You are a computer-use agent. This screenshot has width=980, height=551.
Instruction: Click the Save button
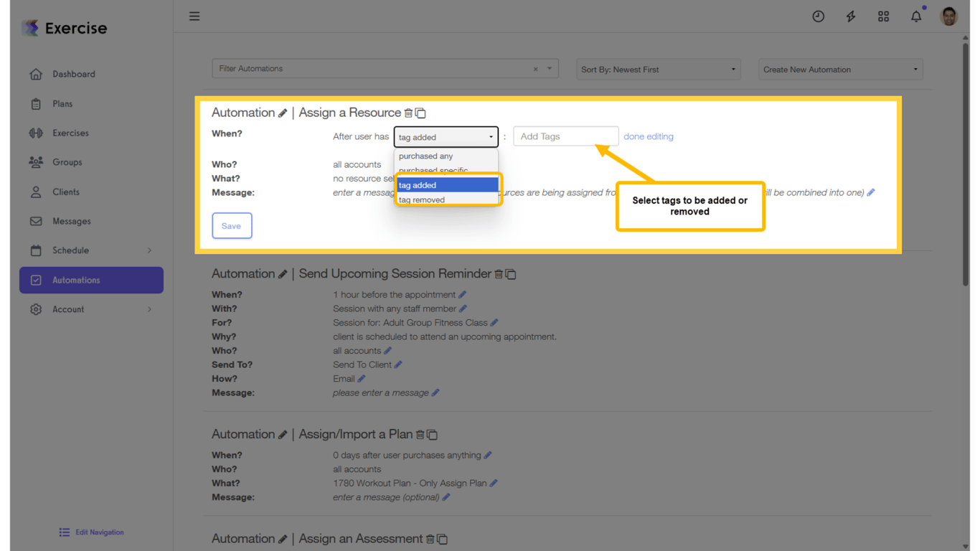click(x=232, y=225)
